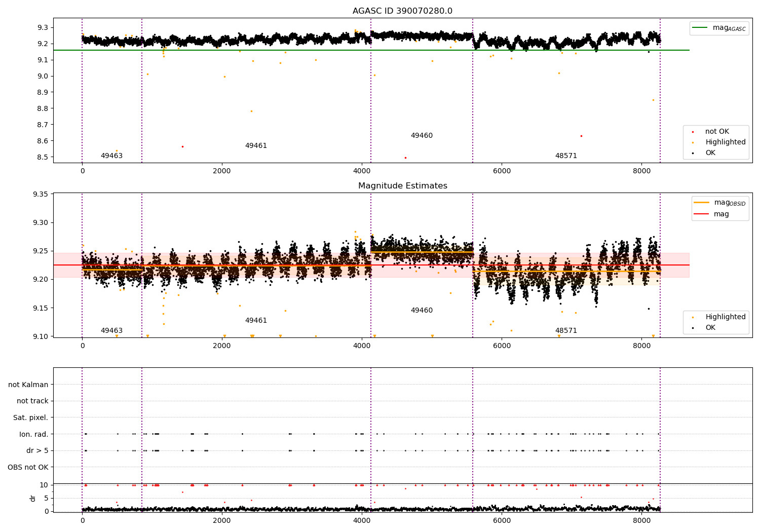Click the 9.1 tick on top y-axis
Screen dimensions: 760x532
click(43, 60)
